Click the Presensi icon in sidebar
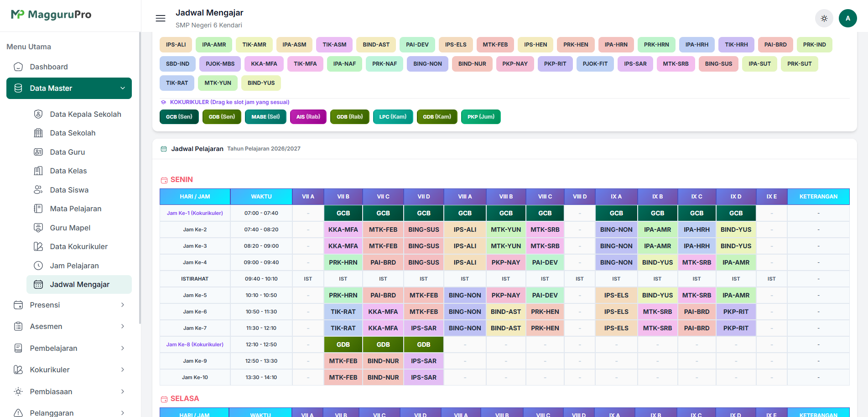 tap(18, 305)
